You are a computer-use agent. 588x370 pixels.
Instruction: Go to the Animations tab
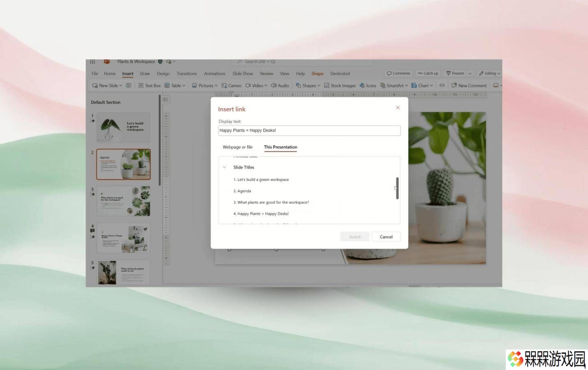pos(215,74)
